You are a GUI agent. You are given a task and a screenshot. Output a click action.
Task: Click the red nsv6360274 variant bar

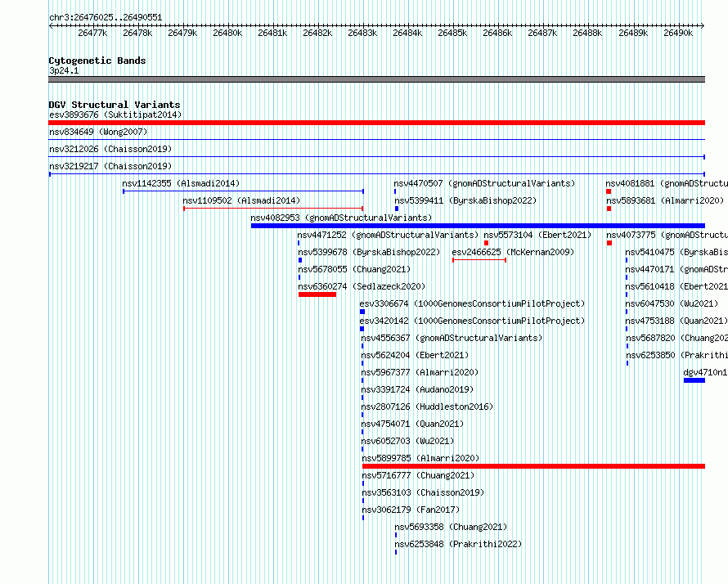(x=317, y=294)
